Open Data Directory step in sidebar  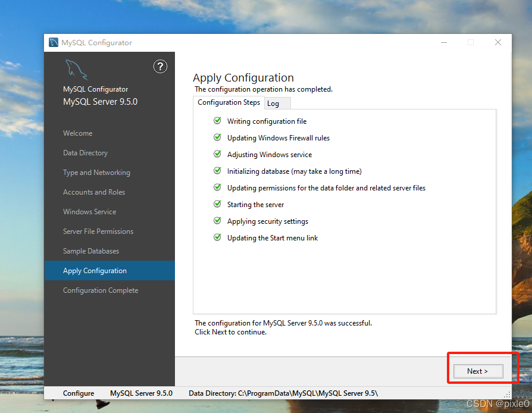coord(85,153)
